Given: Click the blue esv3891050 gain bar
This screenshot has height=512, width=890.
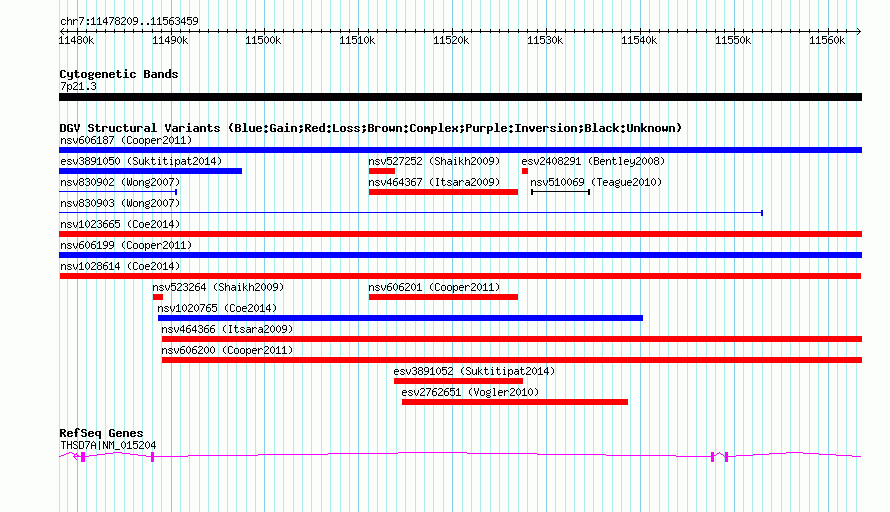Looking at the screenshot, I should pos(150,171).
